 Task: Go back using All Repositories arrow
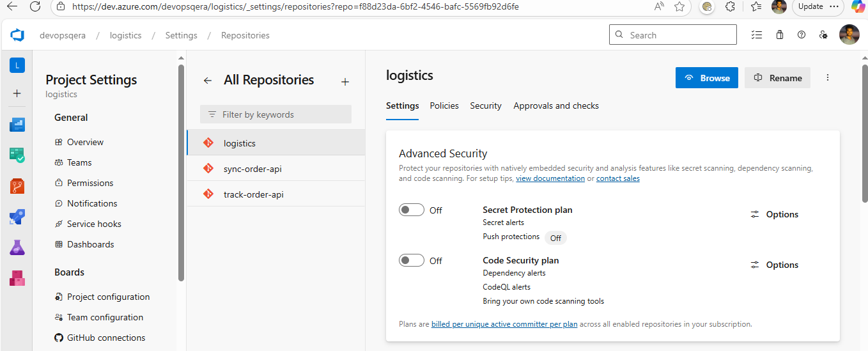(207, 81)
